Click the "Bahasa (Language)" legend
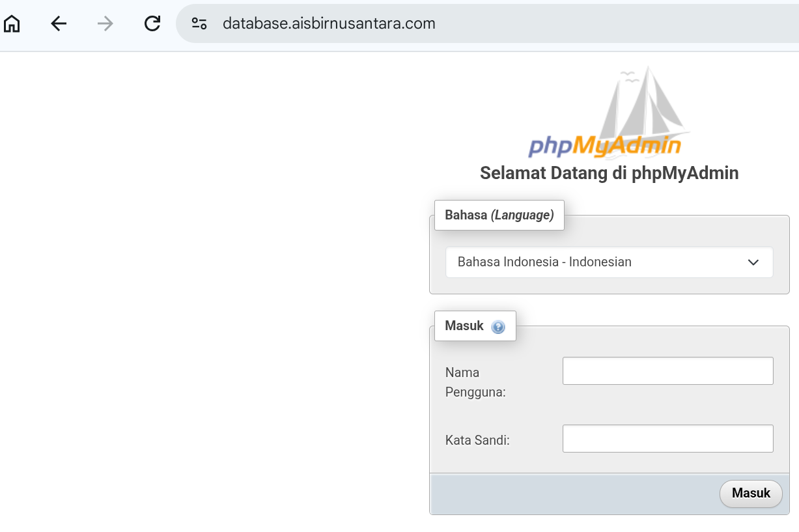The width and height of the screenshot is (799, 532). tap(499, 216)
